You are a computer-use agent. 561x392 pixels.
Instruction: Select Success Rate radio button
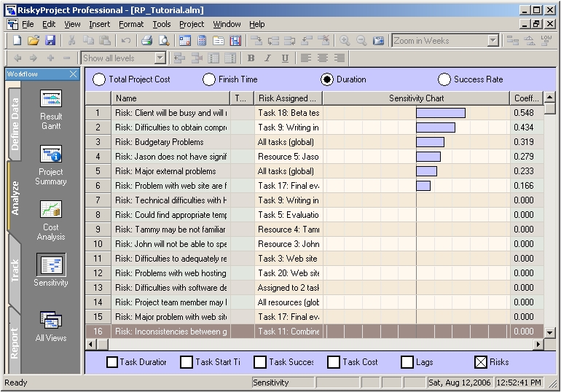tap(444, 79)
